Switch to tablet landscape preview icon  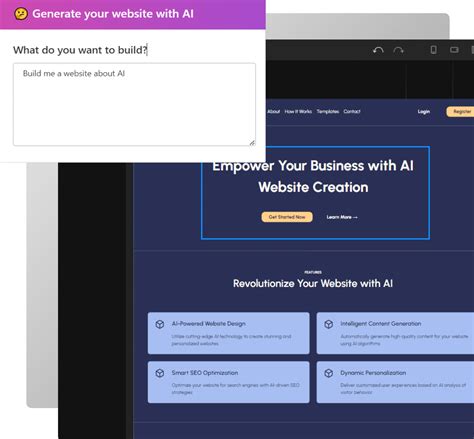(x=454, y=50)
